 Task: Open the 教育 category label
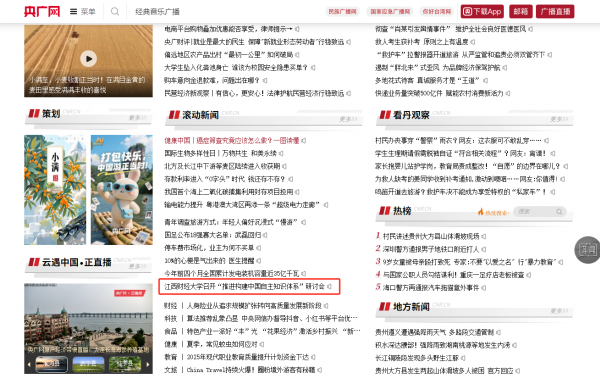pos(171,357)
